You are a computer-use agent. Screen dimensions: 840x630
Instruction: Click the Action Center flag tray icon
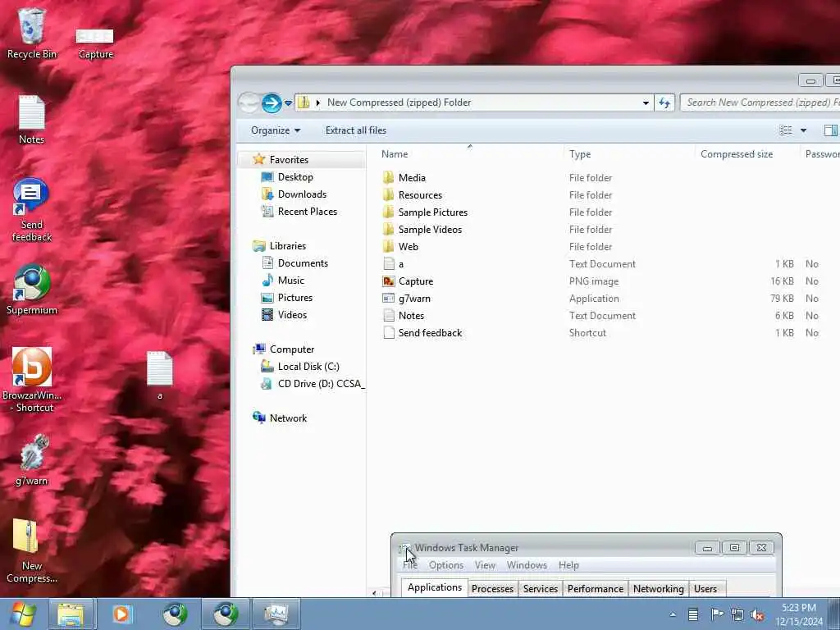click(716, 614)
